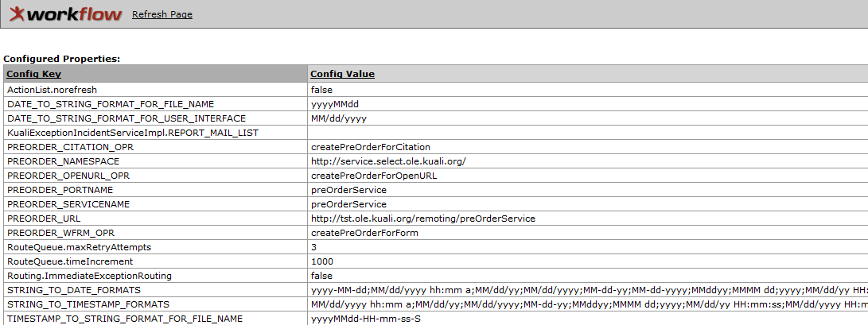Click the workflow logo icon
Viewport: 868px width, 325px height.
coord(65,14)
